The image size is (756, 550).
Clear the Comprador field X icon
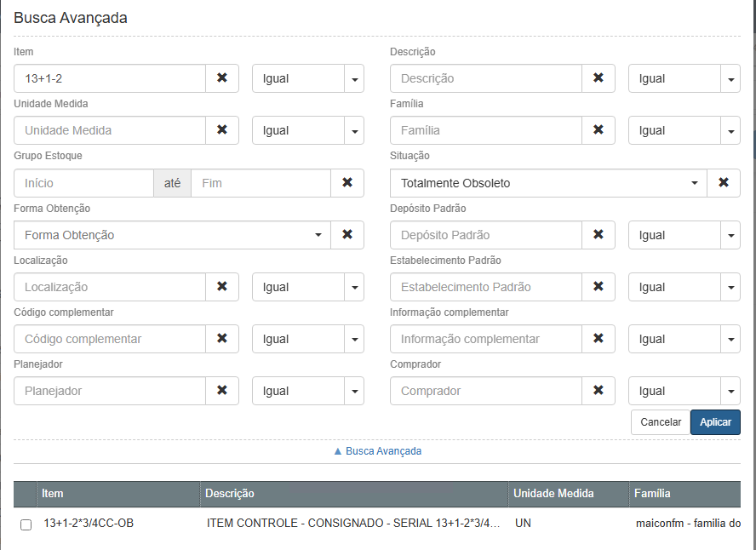(598, 391)
